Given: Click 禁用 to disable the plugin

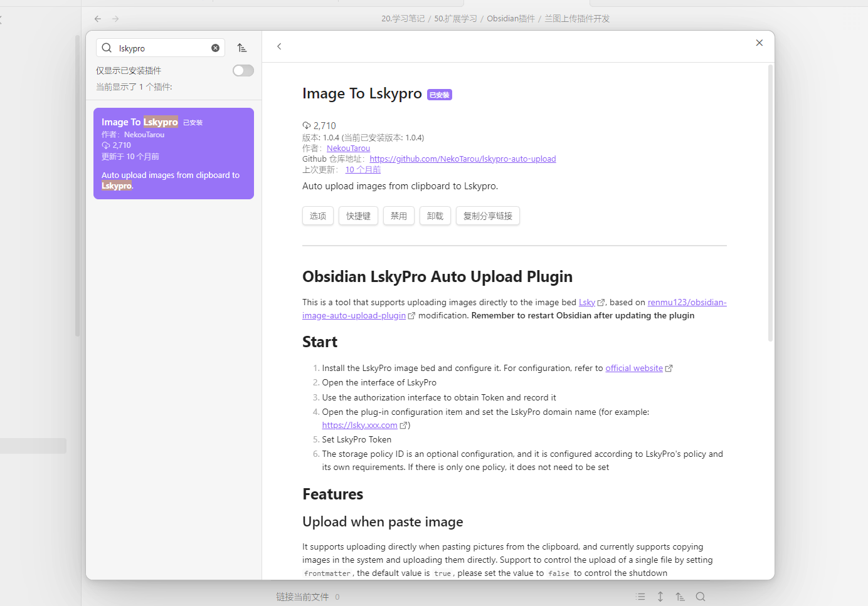Looking at the screenshot, I should (399, 216).
